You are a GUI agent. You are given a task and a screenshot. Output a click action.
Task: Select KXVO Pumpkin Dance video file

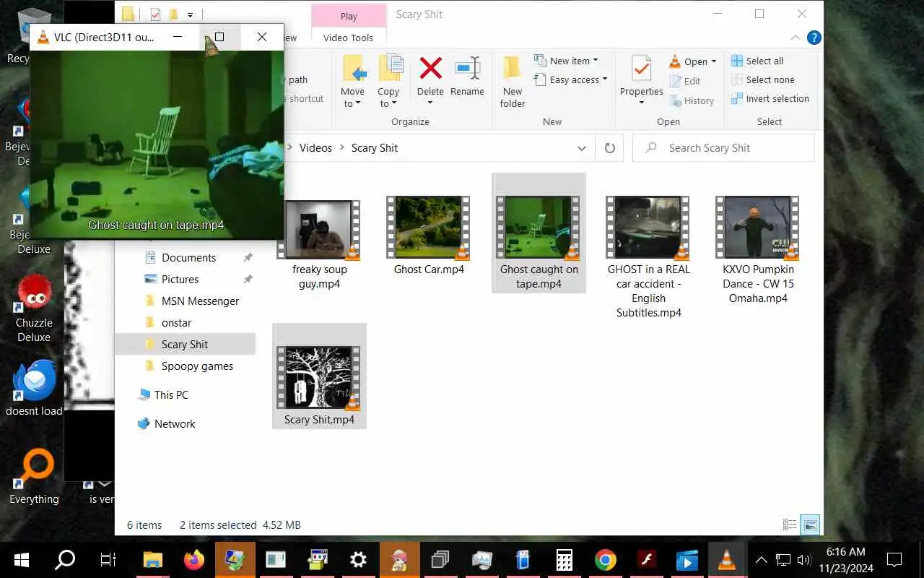point(758,249)
